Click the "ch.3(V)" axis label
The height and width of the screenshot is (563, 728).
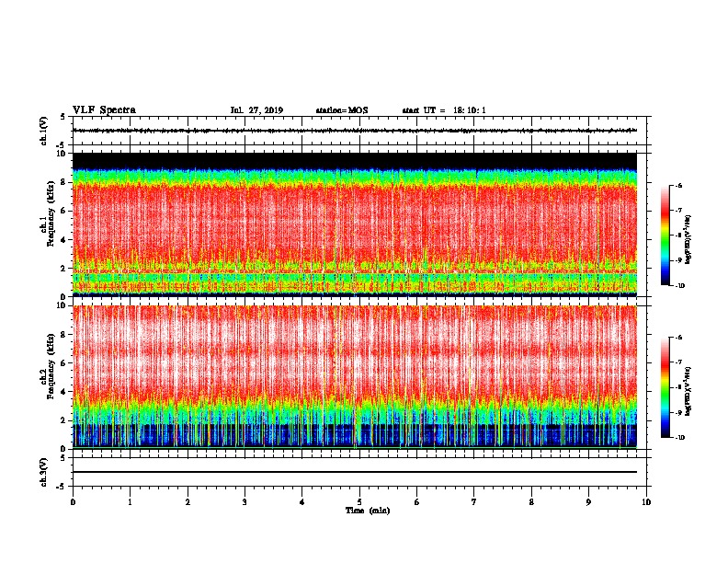43,472
